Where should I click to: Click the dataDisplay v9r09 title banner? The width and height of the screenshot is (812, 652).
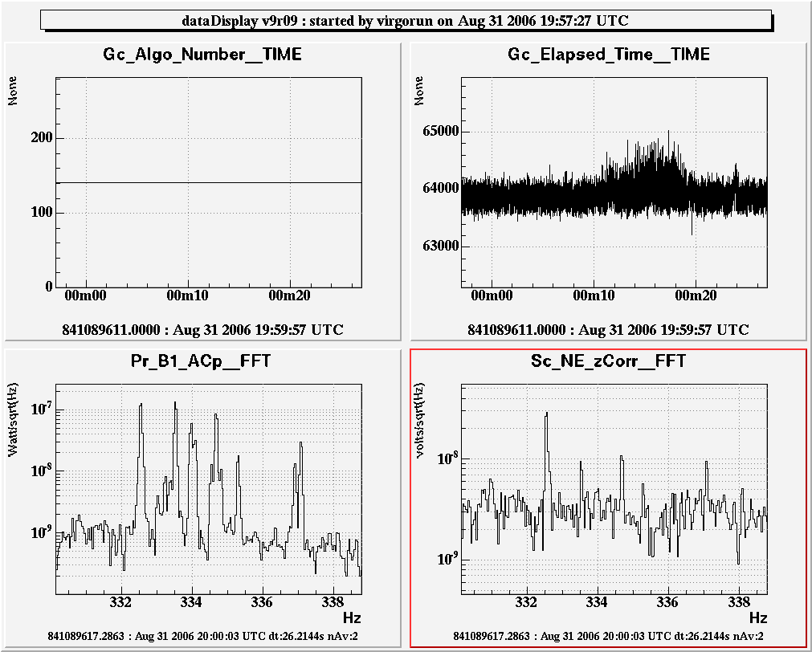[406, 21]
